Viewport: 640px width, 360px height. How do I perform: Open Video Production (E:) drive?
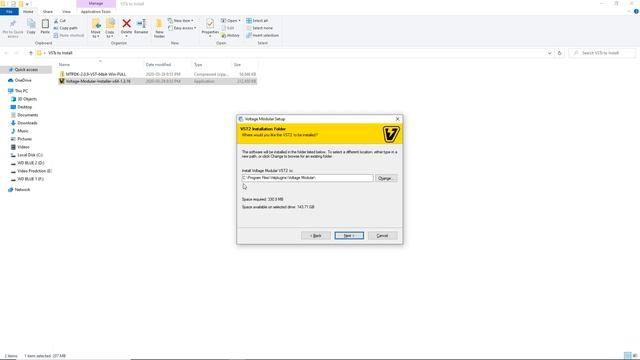click(x=34, y=171)
